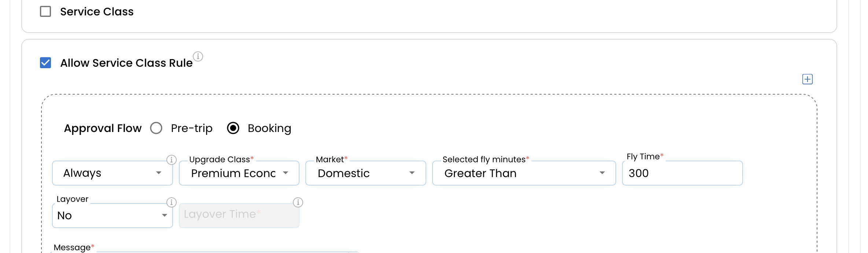Click the Fly Time input field
The image size is (868, 253).
click(683, 173)
